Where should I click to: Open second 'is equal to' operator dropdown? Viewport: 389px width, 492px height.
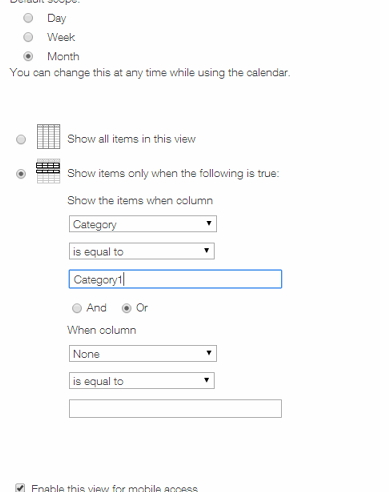coord(142,381)
